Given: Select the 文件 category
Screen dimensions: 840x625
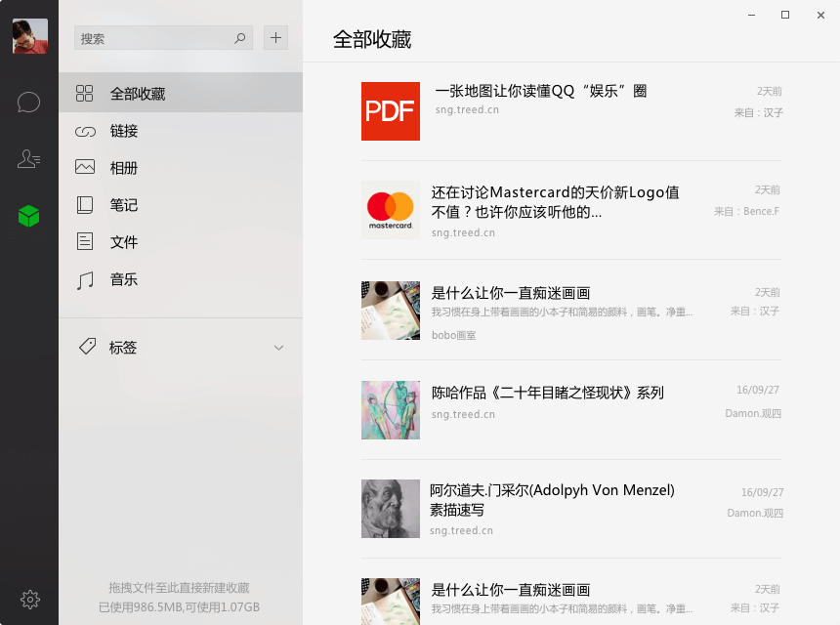Looking at the screenshot, I should (x=181, y=241).
